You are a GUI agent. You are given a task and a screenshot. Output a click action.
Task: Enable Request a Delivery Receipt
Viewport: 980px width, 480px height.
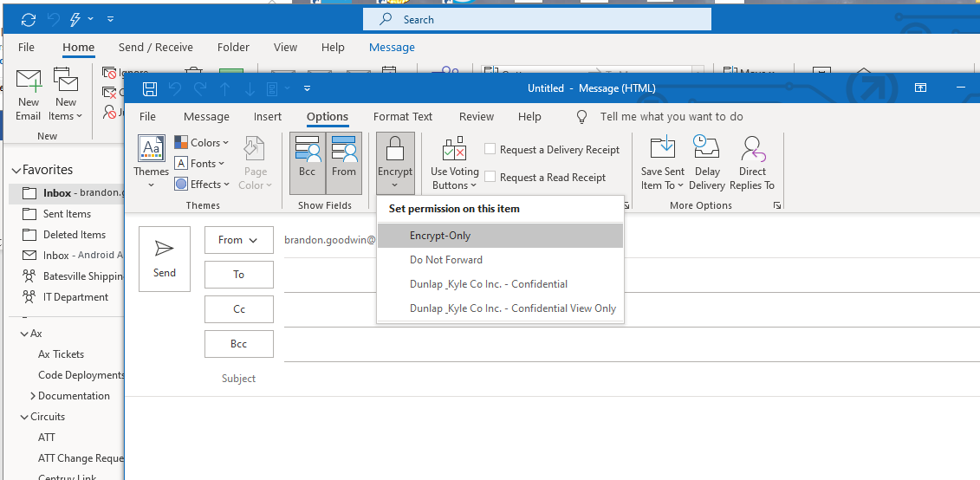[552, 149]
